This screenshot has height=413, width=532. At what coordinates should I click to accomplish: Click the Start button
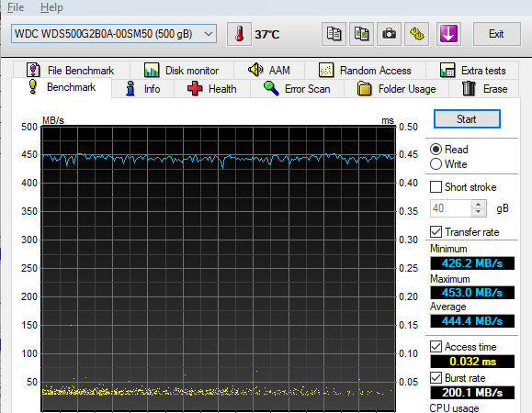click(x=467, y=119)
